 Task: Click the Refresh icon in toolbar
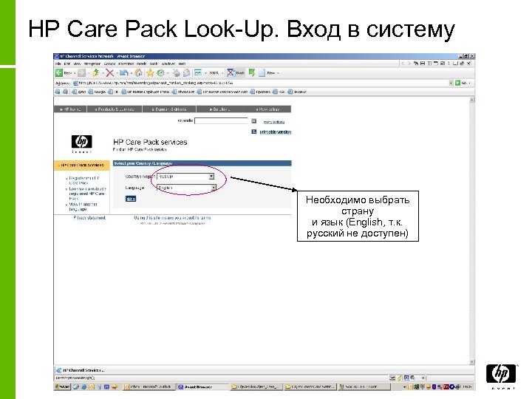point(95,73)
